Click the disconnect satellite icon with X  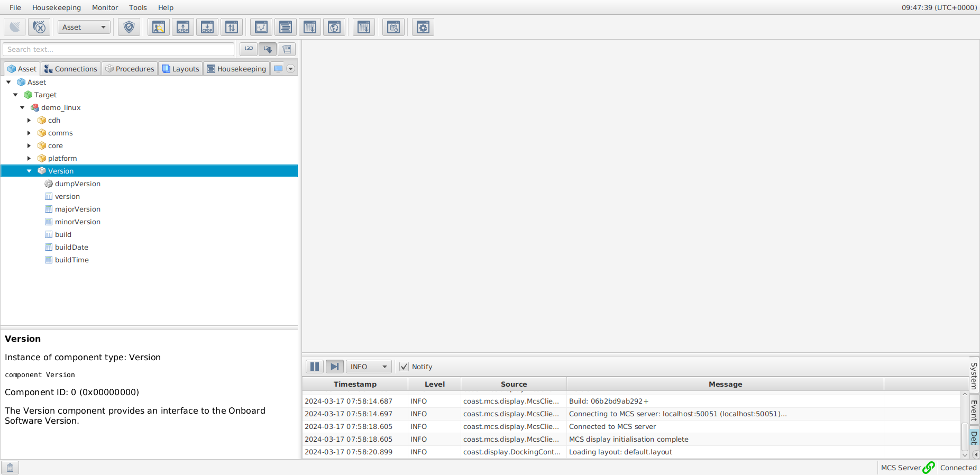[39, 27]
